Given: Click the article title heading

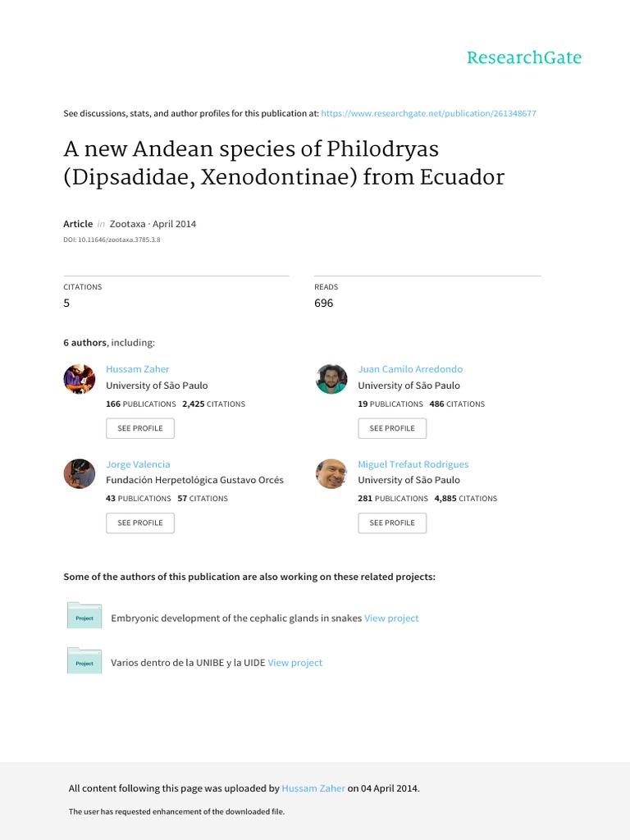Looking at the screenshot, I should (284, 164).
